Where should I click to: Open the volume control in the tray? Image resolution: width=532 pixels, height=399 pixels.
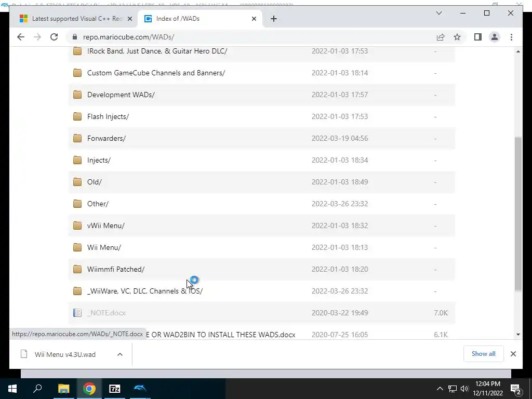(x=464, y=389)
